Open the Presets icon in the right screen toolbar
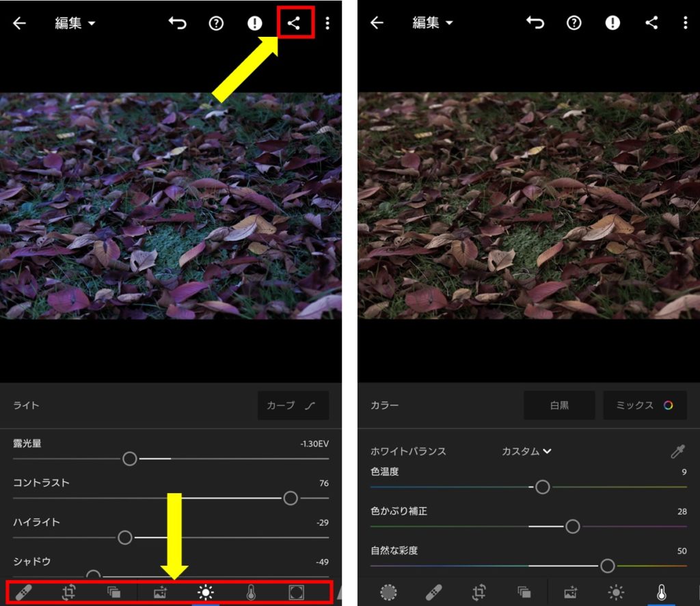700x606 pixels. (524, 592)
